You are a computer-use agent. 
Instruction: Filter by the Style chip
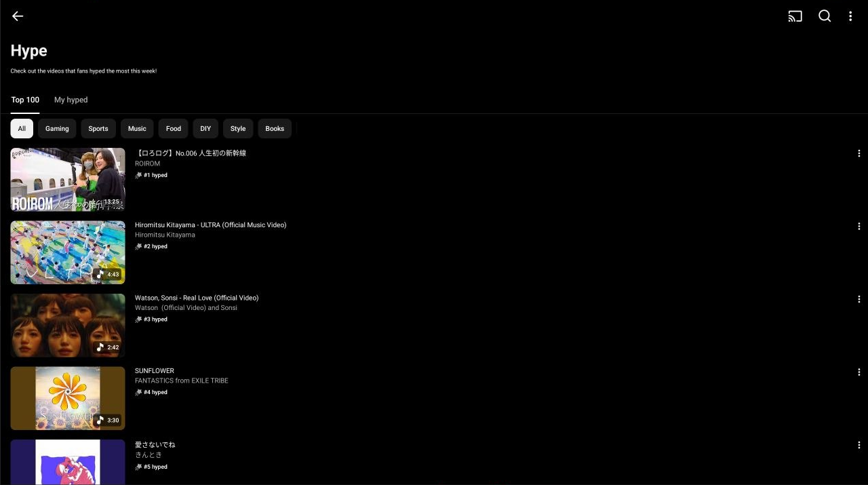click(x=238, y=129)
